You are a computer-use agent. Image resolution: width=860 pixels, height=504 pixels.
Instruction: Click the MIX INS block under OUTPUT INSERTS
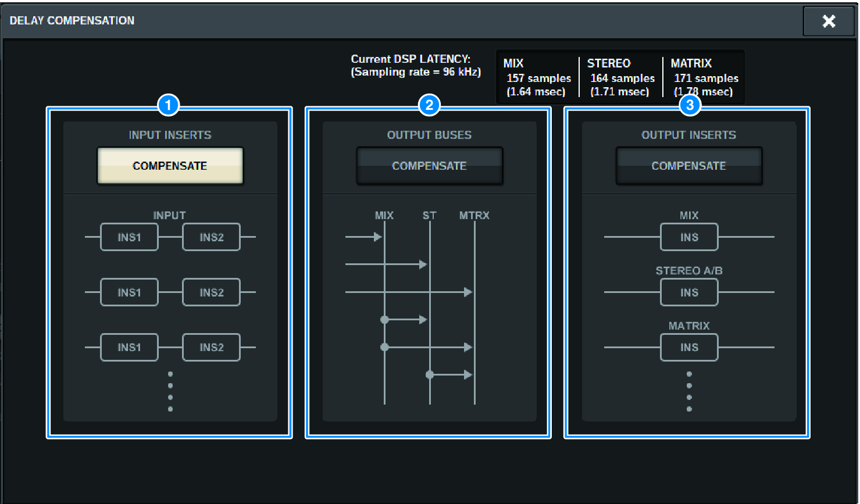pos(688,237)
